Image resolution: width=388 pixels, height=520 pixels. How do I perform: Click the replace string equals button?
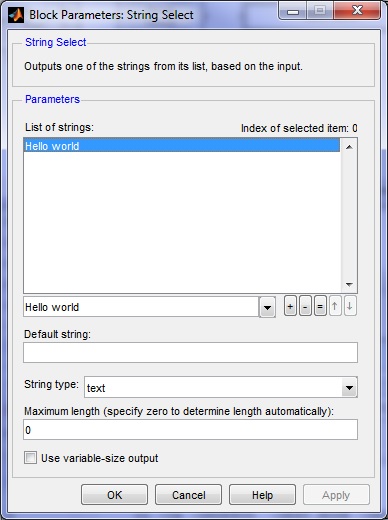click(x=320, y=306)
